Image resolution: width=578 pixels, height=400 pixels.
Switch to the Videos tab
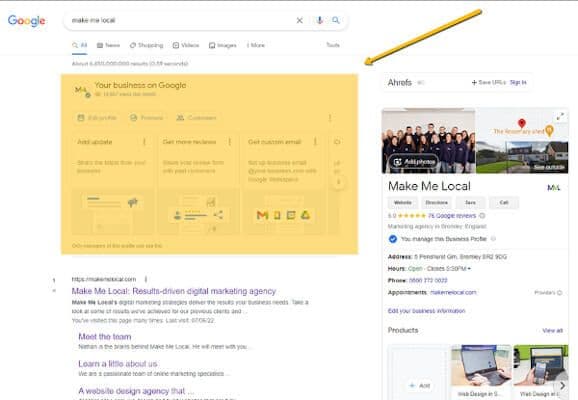186,45
